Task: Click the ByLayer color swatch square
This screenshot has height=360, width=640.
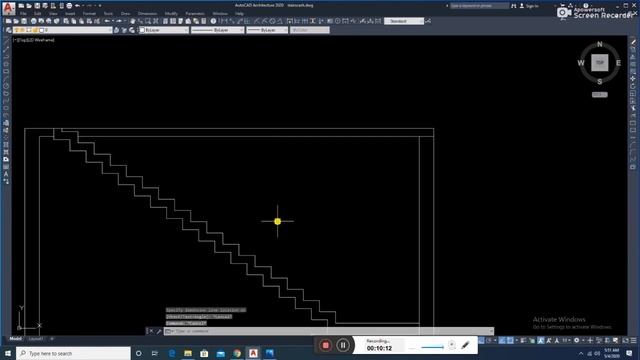Action: coord(142,30)
